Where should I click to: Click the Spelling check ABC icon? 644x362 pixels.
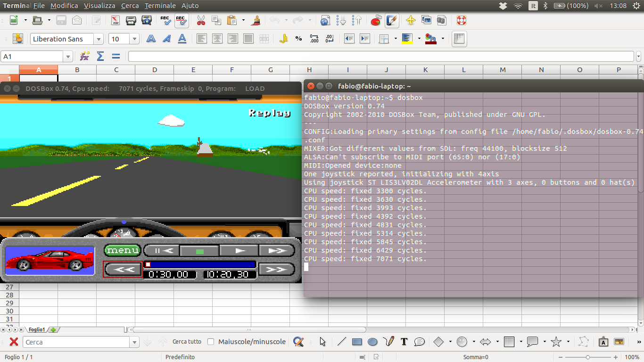165,20
